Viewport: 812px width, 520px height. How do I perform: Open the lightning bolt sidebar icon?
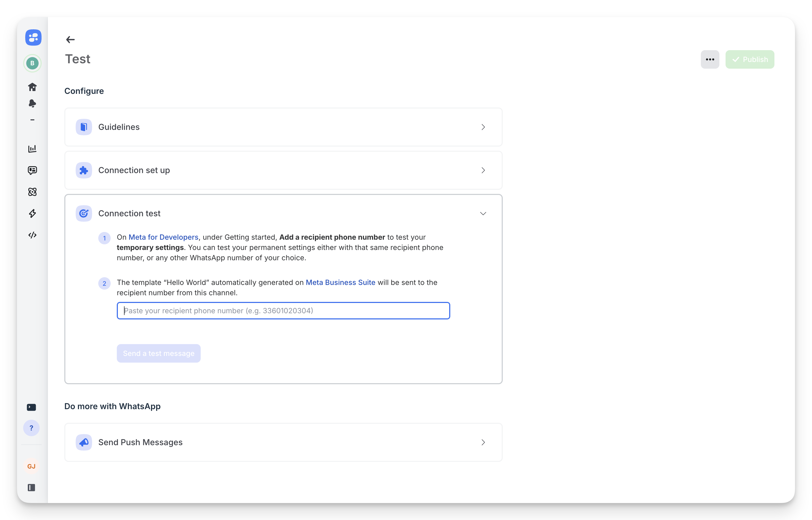(x=32, y=213)
